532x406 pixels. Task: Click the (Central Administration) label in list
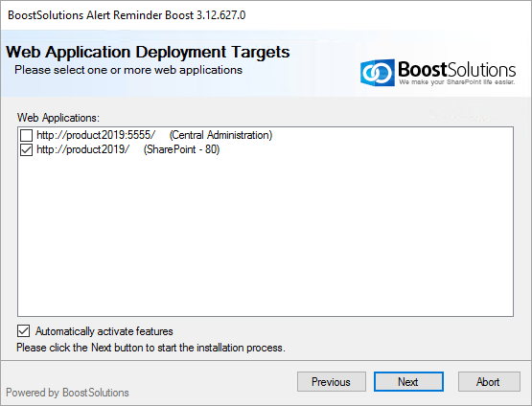coord(220,135)
